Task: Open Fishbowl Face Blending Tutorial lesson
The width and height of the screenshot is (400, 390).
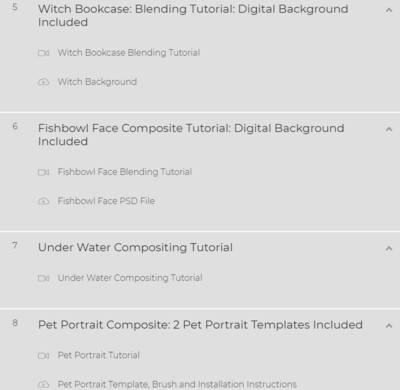Action: pyautogui.click(x=125, y=172)
